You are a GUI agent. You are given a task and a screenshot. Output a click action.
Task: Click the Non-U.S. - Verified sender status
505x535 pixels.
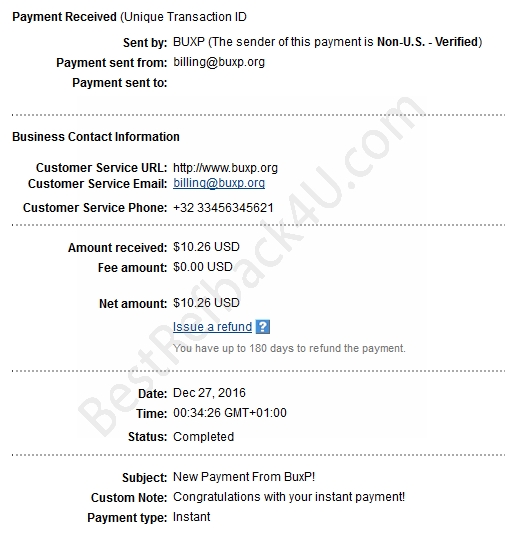[428, 42]
